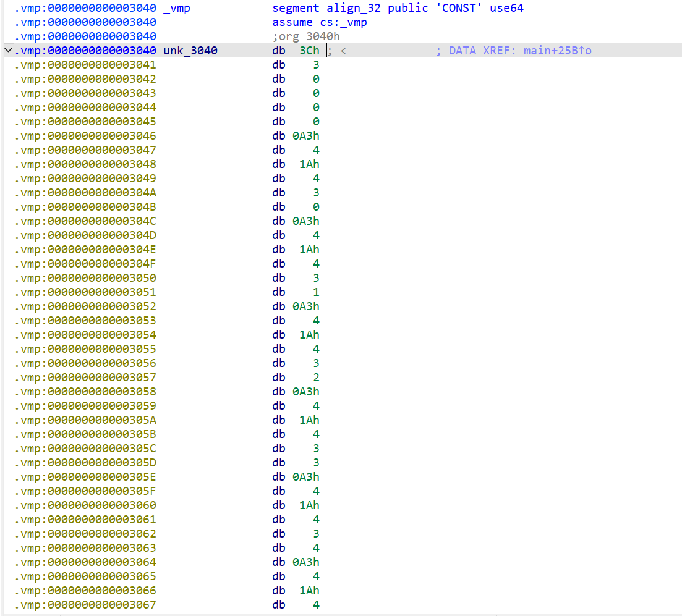Select the byte value at address 3063

pyautogui.click(x=316, y=548)
